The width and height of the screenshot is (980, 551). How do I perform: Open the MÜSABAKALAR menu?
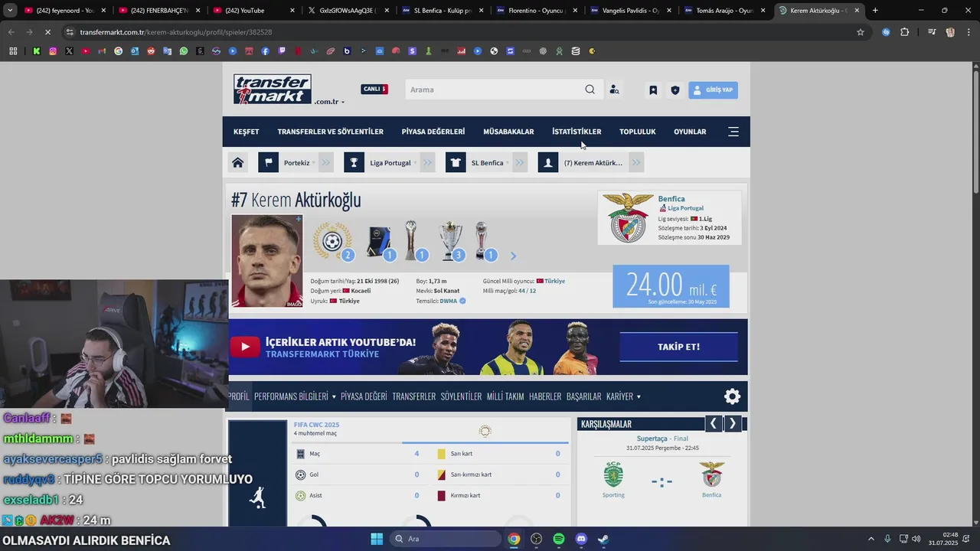[508, 132]
